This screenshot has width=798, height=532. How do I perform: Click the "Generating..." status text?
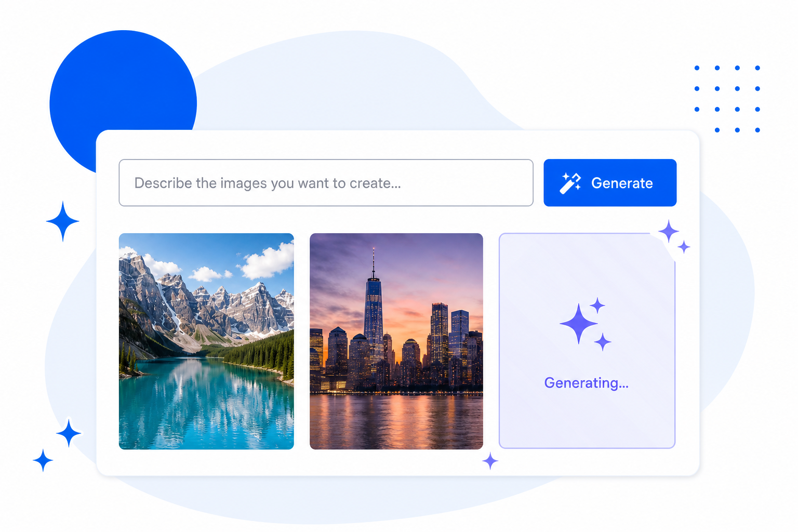(587, 383)
